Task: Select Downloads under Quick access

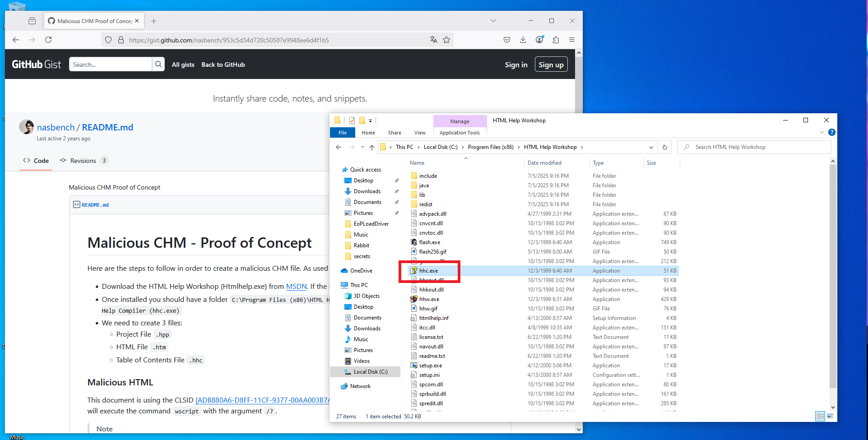Action: (367, 191)
